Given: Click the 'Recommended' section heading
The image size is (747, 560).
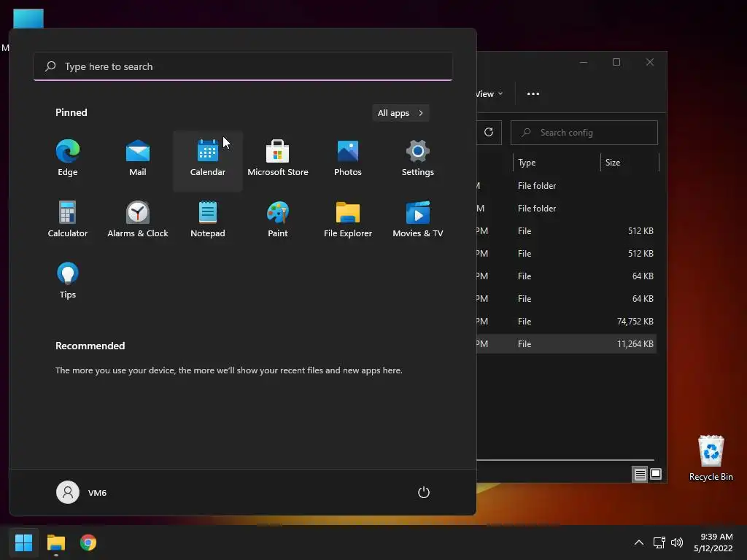Looking at the screenshot, I should click(x=90, y=346).
